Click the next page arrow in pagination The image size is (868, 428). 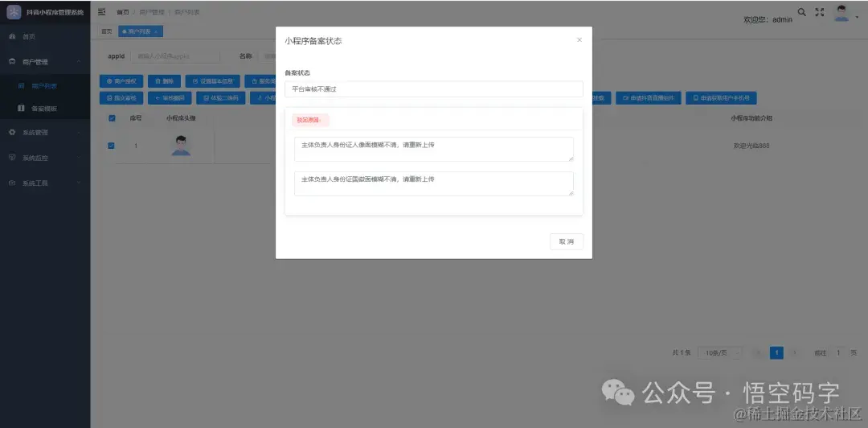click(x=794, y=352)
